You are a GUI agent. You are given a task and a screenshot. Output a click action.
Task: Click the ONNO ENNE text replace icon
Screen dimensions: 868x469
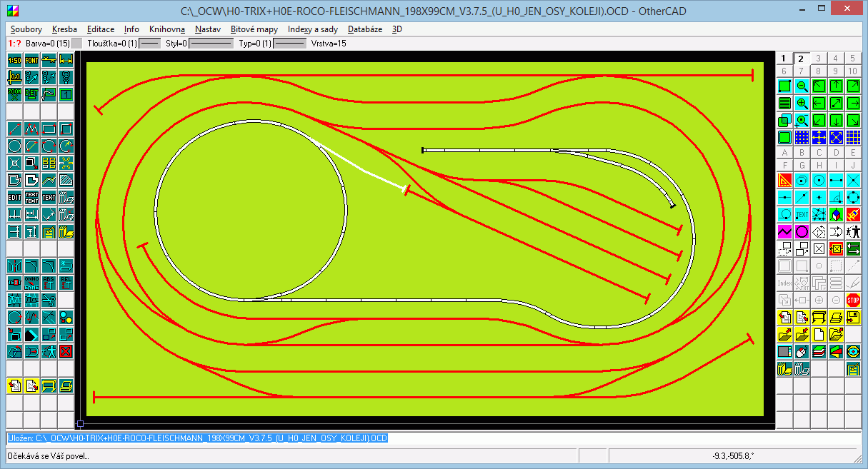pyautogui.click(x=31, y=282)
